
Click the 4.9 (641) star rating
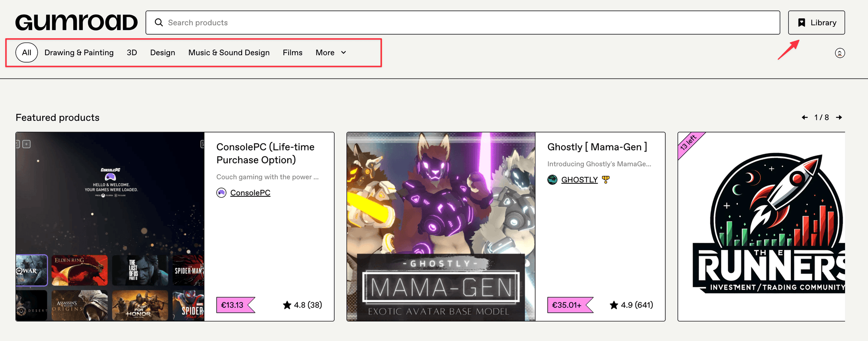point(631,305)
